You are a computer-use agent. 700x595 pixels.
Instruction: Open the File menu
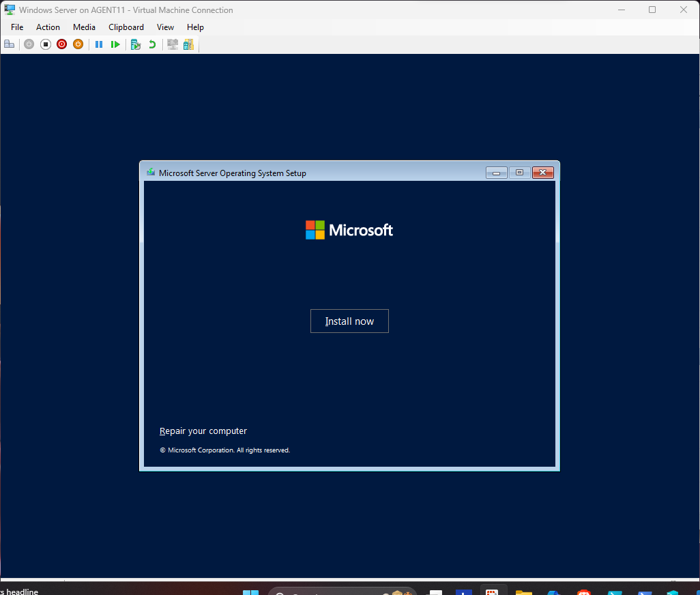click(x=17, y=27)
